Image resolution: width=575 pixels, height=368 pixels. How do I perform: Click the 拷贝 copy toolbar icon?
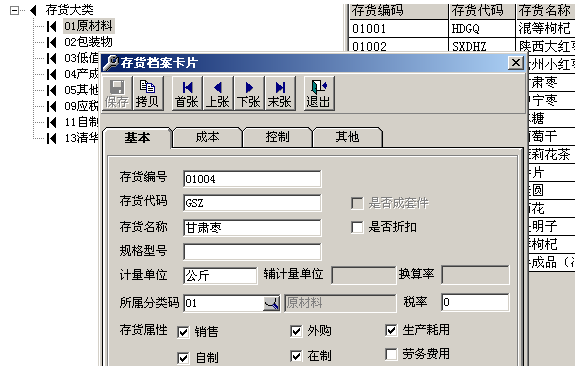pos(147,93)
